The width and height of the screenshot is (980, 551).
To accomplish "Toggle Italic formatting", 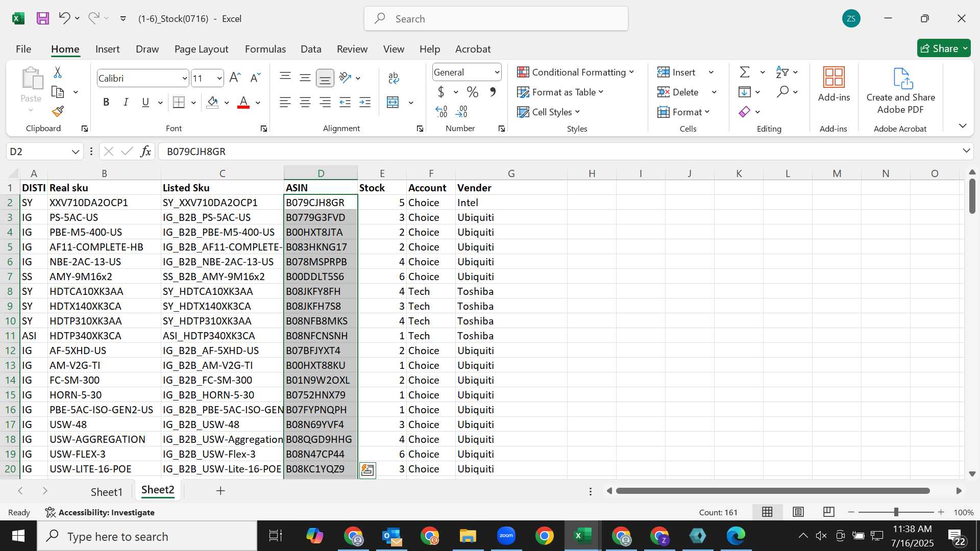I will 126,103.
